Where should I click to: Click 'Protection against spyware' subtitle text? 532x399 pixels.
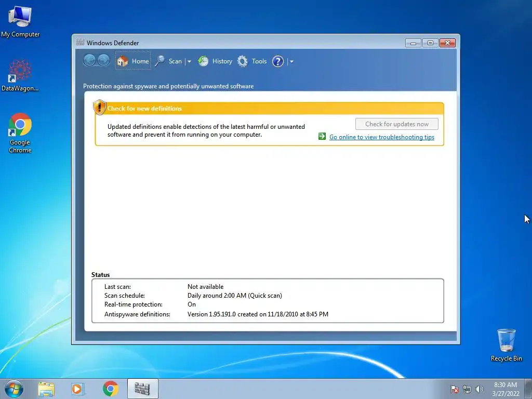click(168, 86)
